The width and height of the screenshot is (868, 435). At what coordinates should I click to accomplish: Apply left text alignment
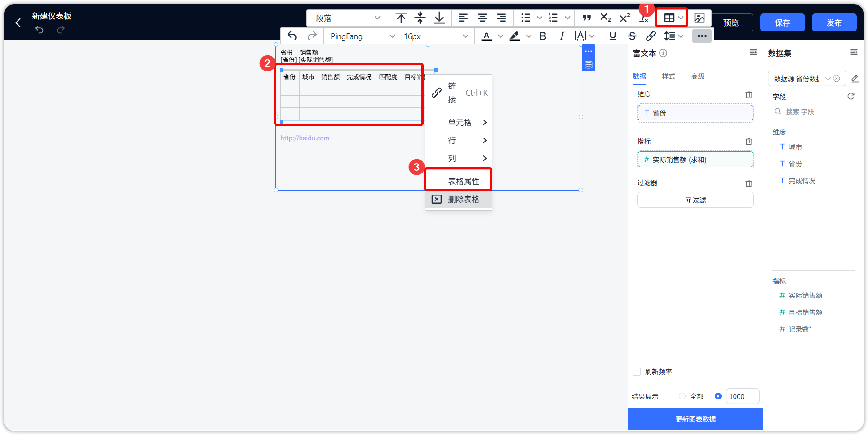[463, 18]
